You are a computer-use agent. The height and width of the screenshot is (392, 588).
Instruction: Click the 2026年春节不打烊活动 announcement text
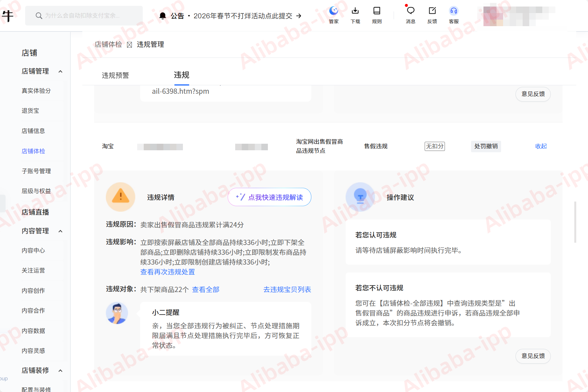243,16
